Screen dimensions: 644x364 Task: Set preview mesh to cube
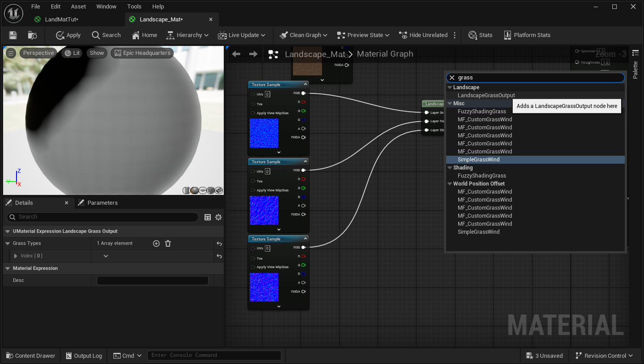(x=211, y=190)
